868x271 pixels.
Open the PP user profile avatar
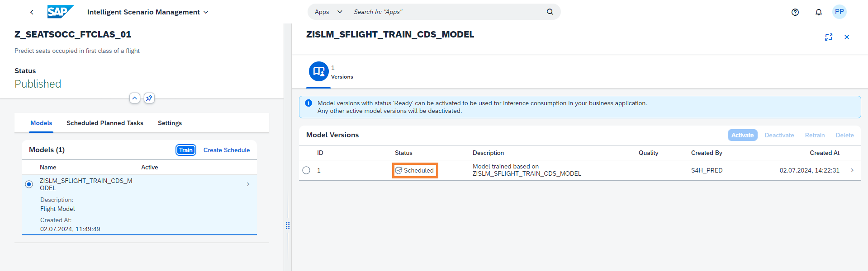[x=839, y=12]
